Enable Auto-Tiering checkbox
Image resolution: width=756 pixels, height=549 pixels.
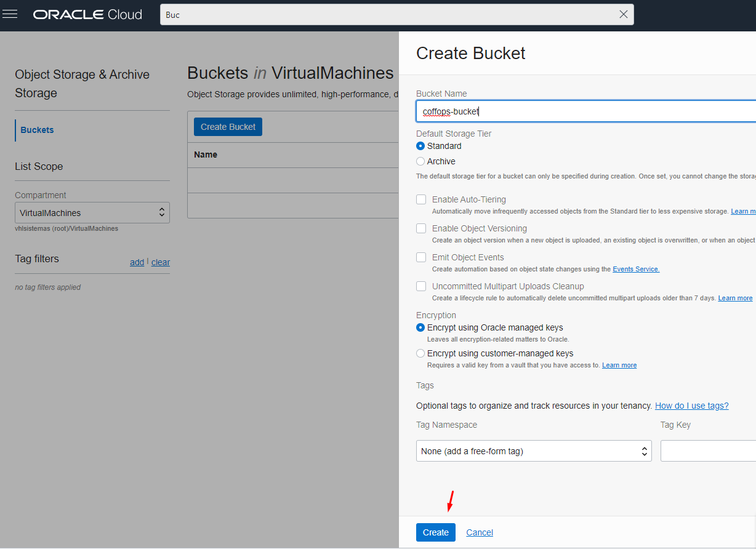click(x=421, y=199)
